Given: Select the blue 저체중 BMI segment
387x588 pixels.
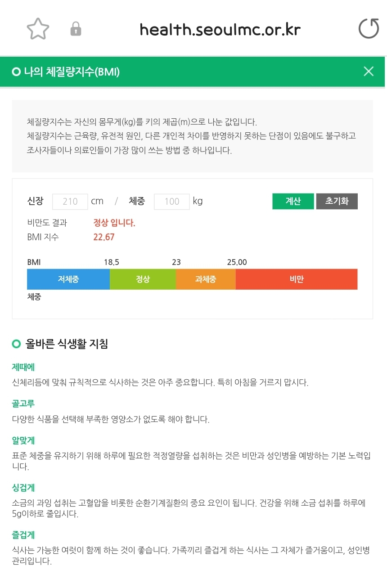Looking at the screenshot, I should tap(68, 279).
